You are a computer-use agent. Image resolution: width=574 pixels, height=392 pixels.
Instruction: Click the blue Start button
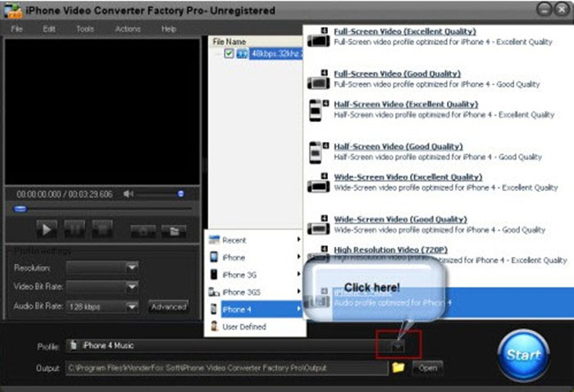click(x=523, y=354)
